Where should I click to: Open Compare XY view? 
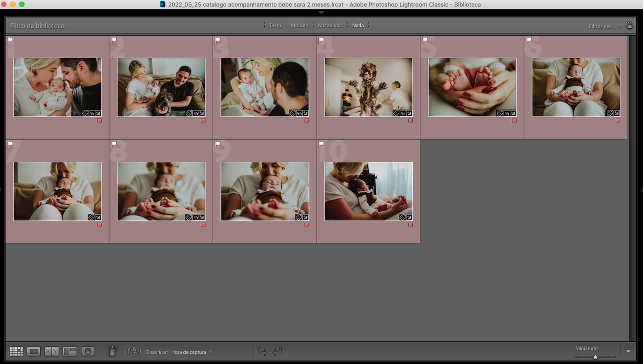click(52, 351)
